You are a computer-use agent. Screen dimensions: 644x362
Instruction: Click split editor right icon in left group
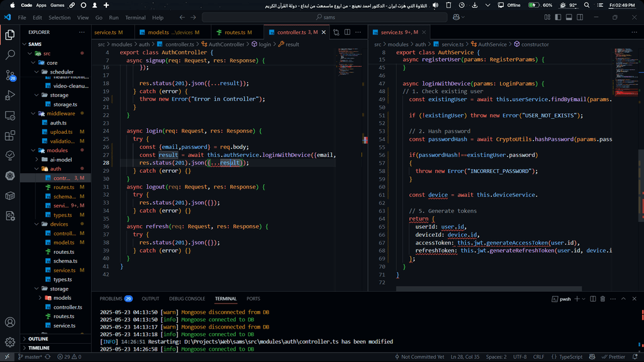tap(347, 32)
